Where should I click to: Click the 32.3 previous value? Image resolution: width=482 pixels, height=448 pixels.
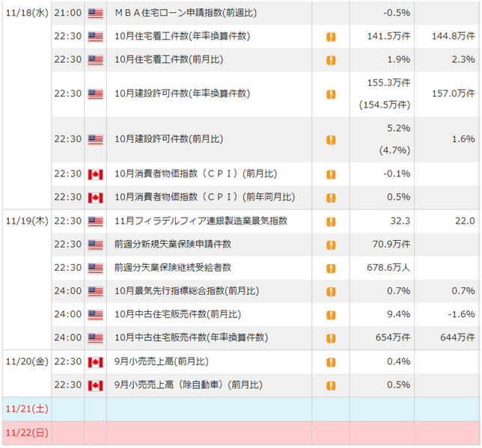coord(400,221)
